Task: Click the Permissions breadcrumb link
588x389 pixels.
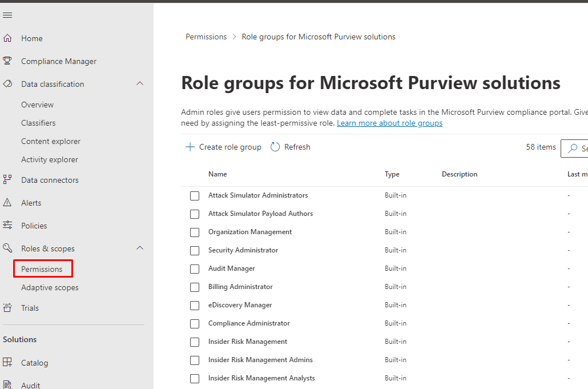Action: 206,37
